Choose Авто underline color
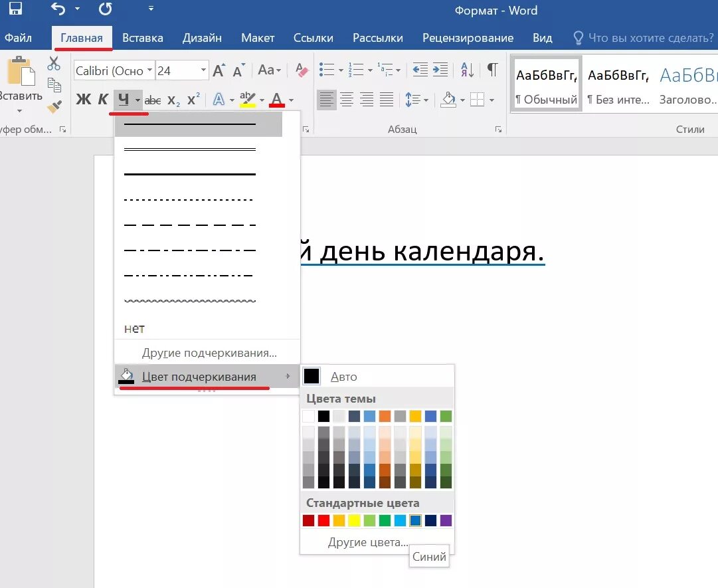 [x=378, y=377]
